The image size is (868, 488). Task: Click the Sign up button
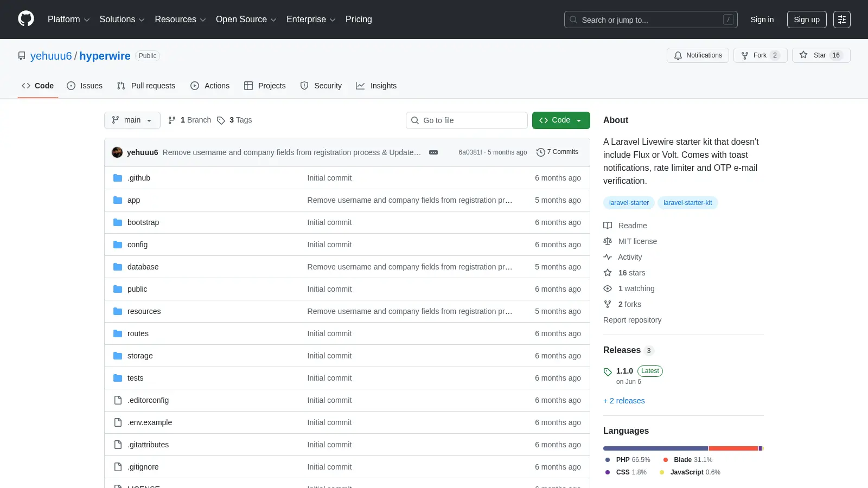[807, 20]
